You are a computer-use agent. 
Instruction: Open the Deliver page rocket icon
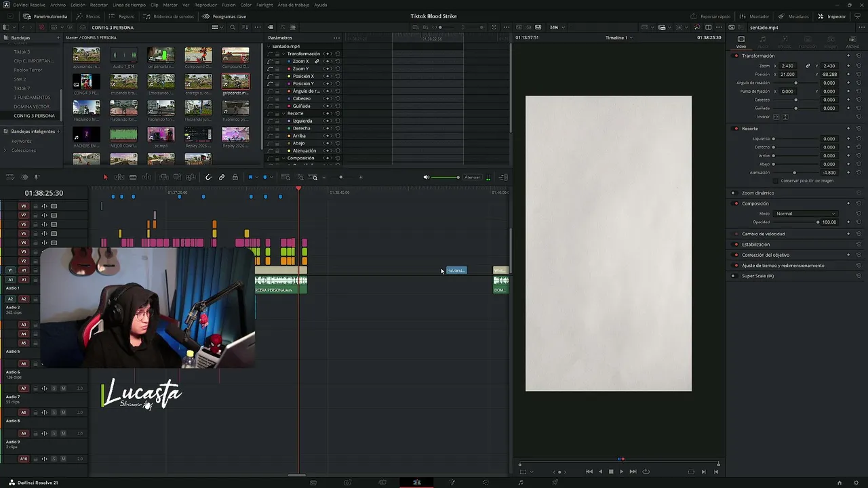(x=555, y=483)
